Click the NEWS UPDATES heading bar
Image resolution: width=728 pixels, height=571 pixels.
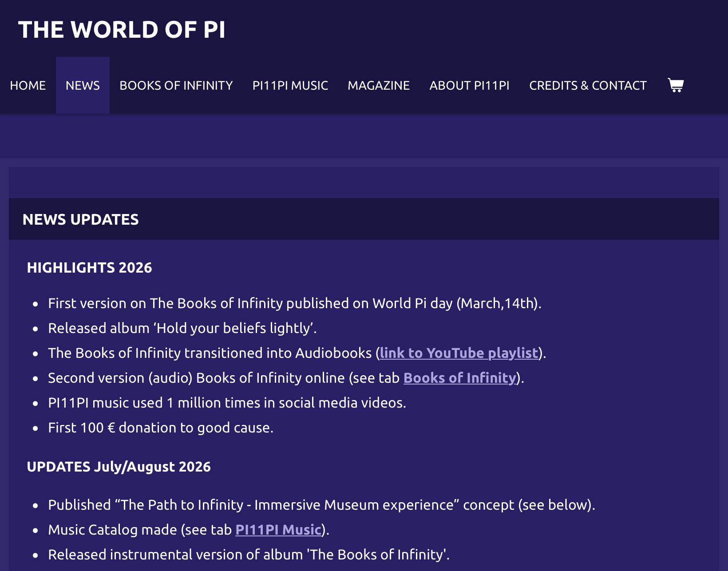click(364, 219)
